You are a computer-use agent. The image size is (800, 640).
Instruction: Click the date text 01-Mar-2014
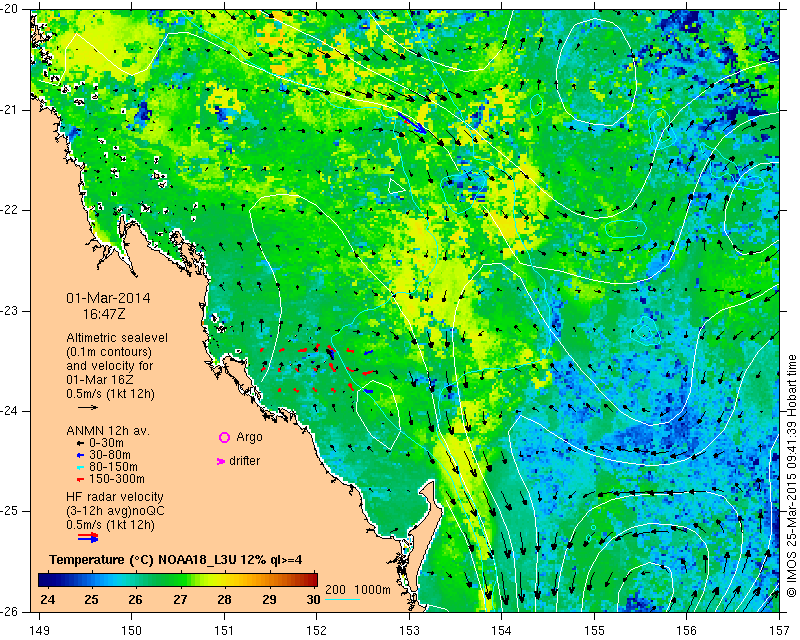[108, 298]
